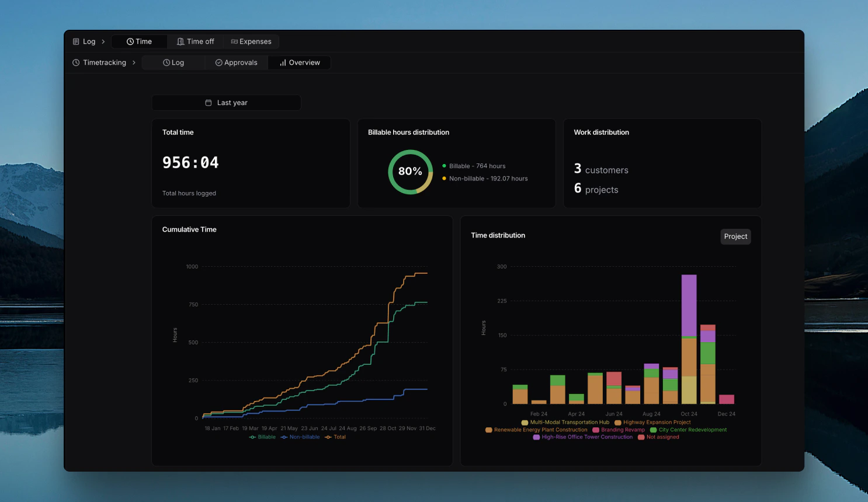Open the Last year date range picker

(x=227, y=103)
